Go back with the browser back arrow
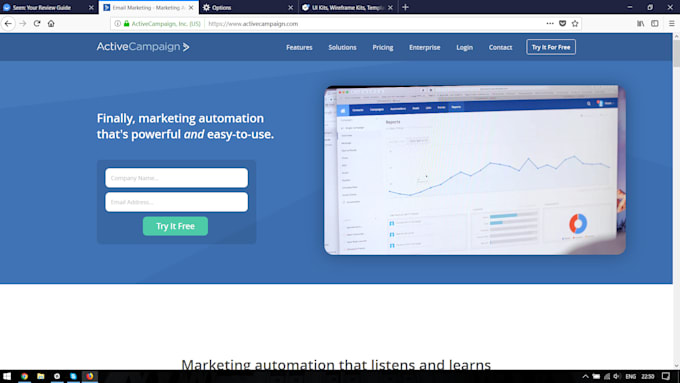Viewport: 680px width, 383px height. 8,23
